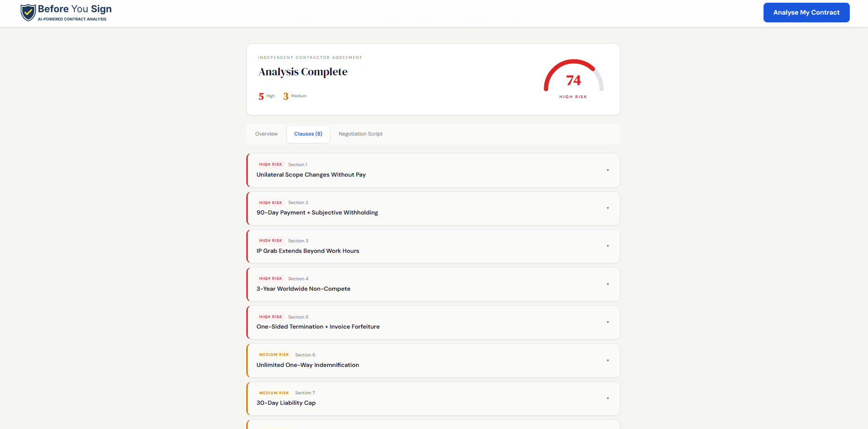Click the Before You Sign shield logo icon
The image size is (868, 429).
pyautogui.click(x=28, y=12)
